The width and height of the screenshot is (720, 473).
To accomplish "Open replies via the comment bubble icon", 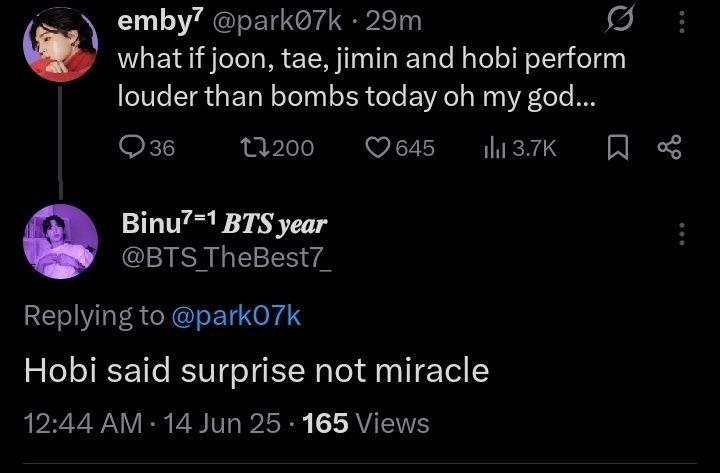I will pyautogui.click(x=130, y=148).
